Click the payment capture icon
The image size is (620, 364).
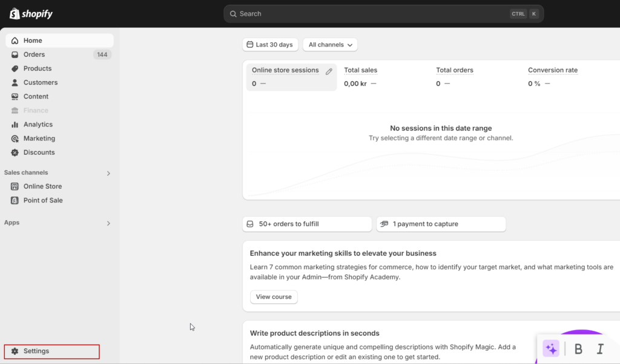point(384,224)
